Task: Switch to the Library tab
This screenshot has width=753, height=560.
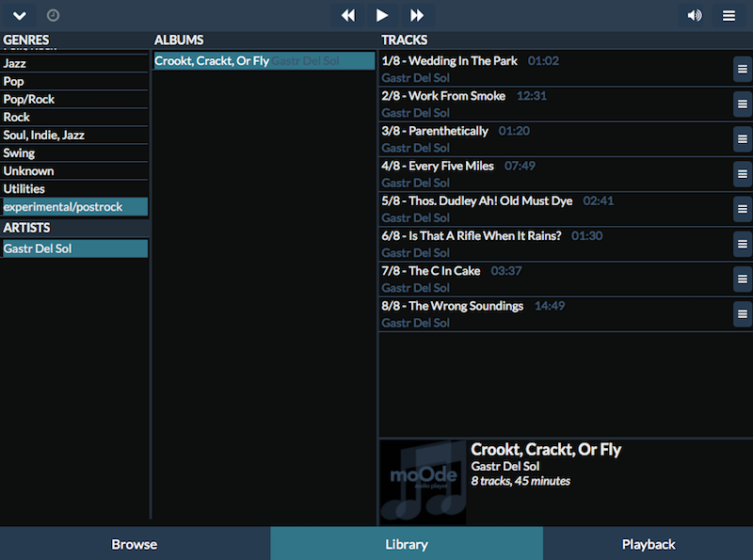Action: [407, 544]
